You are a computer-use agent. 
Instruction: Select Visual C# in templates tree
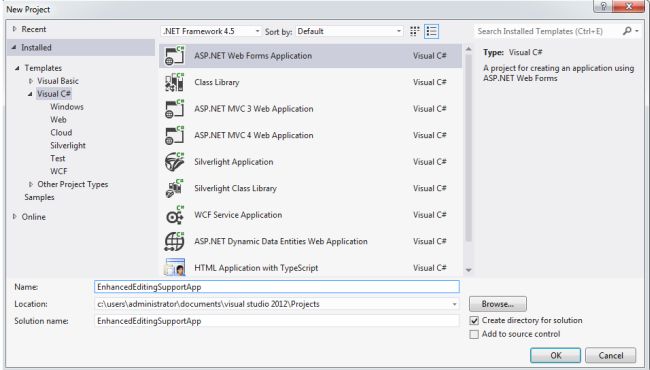click(54, 94)
